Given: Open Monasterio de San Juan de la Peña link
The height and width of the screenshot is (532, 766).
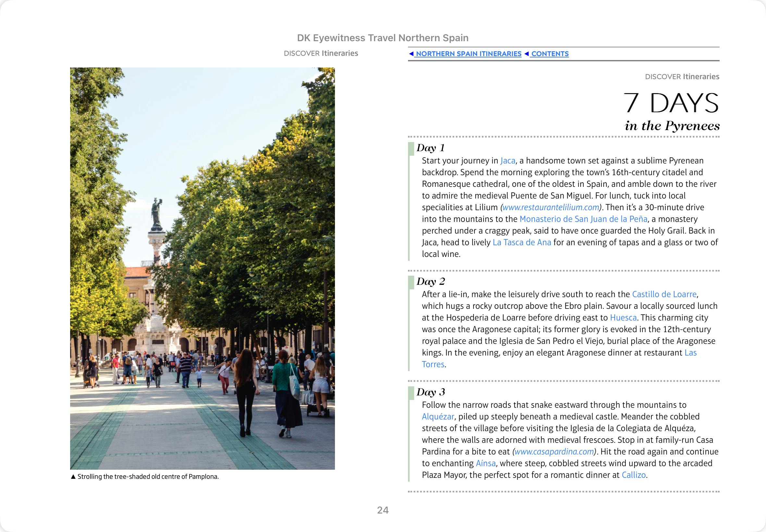Looking at the screenshot, I should [583, 219].
